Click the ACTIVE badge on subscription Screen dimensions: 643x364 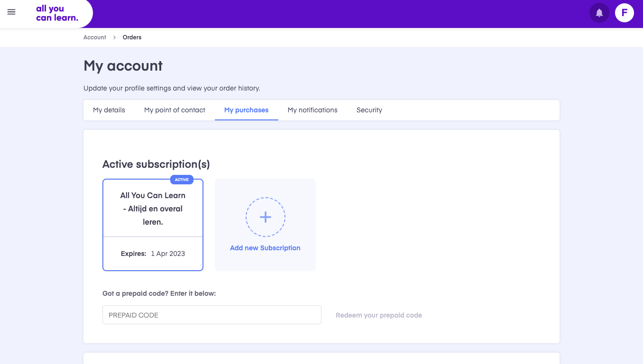(x=182, y=180)
